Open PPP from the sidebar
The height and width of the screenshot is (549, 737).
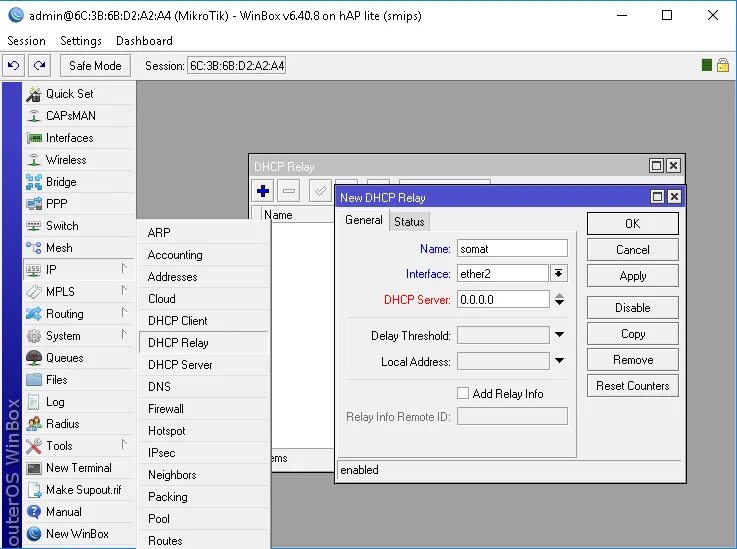point(79,204)
